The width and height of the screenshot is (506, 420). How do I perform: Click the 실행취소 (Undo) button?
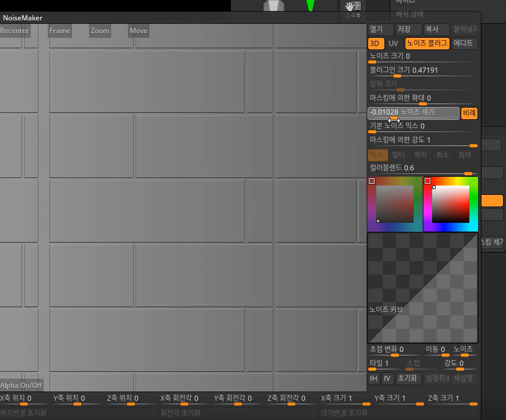[437, 378]
